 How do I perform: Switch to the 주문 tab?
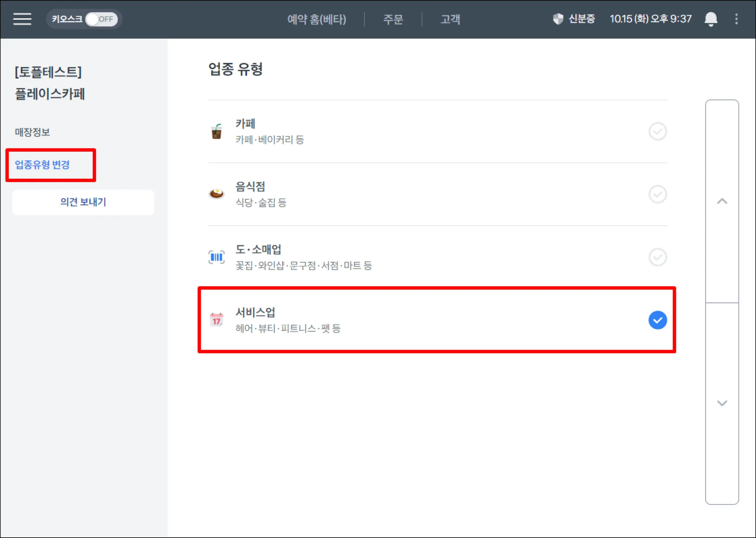click(393, 19)
